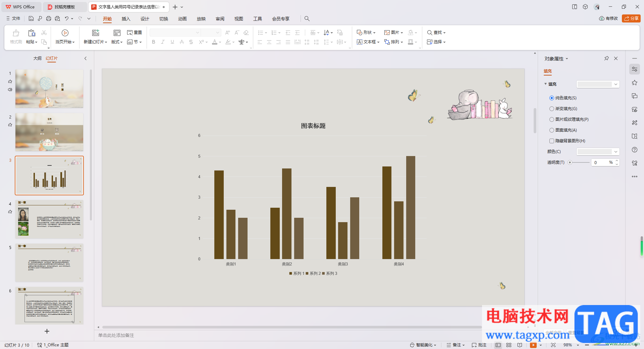Click the Smart Beautify button in status bar
Viewport: 644px width, 349px height.
(423, 345)
